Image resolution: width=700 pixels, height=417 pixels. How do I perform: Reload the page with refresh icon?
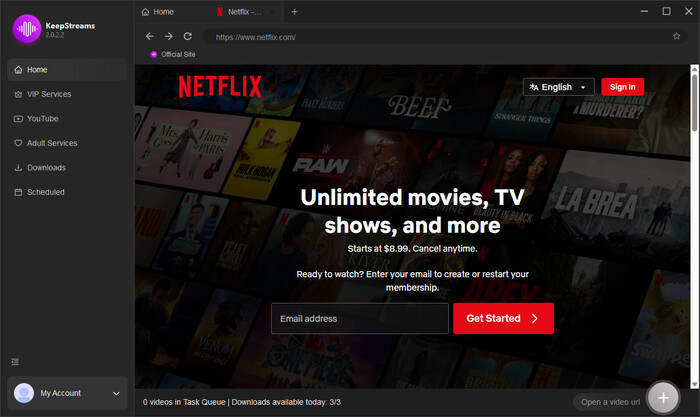point(188,37)
